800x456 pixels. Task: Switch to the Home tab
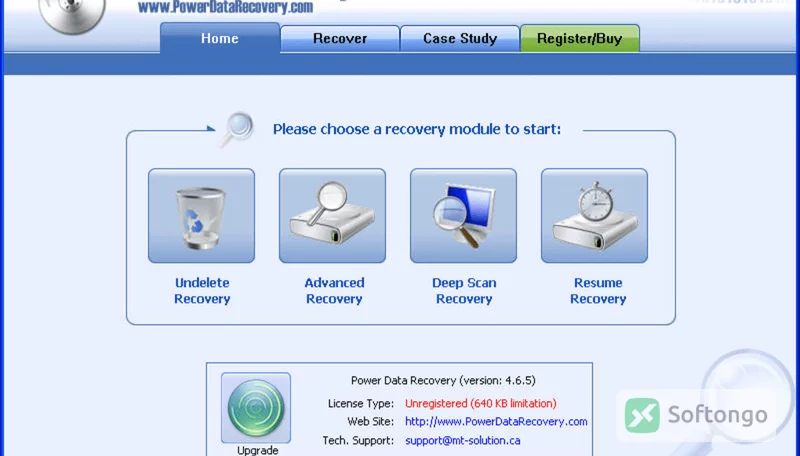tap(220, 38)
